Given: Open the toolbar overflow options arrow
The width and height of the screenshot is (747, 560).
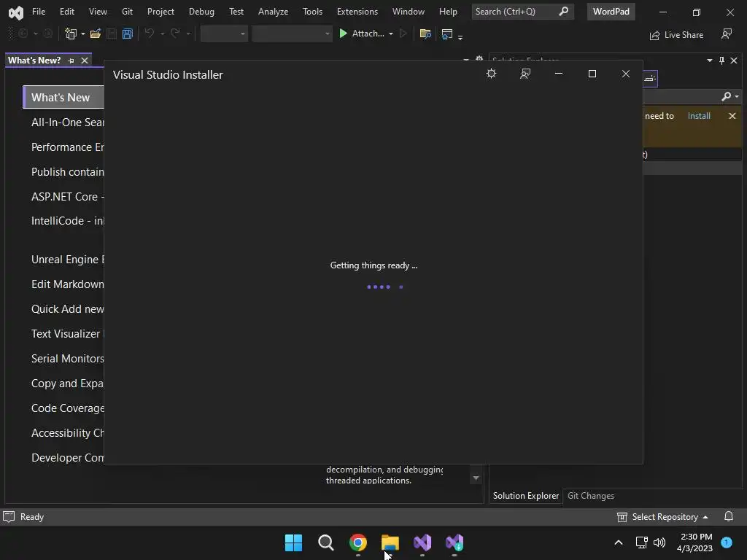Looking at the screenshot, I should (x=460, y=37).
